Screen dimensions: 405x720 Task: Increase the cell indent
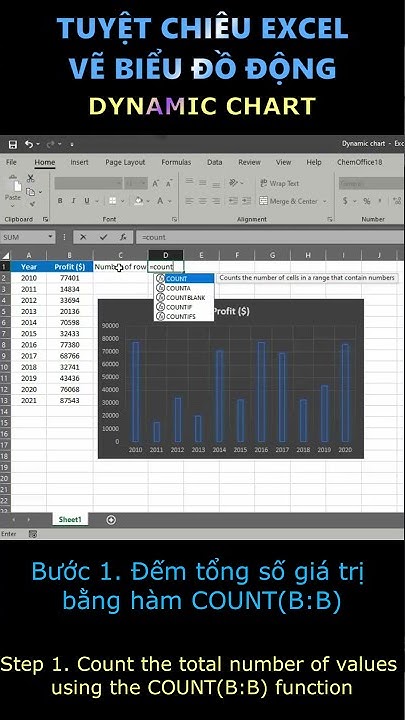[246, 201]
